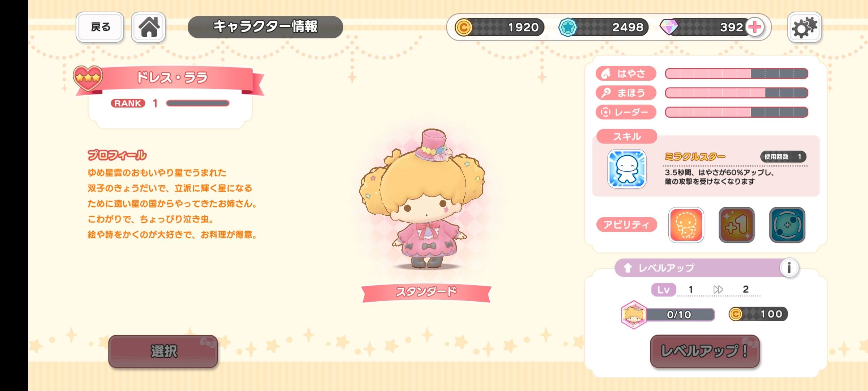Open the settings gear
This screenshot has height=391, width=868.
coord(804,27)
